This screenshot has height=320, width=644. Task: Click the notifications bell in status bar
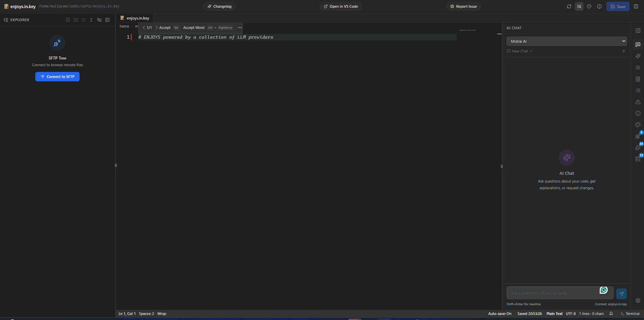(611, 314)
